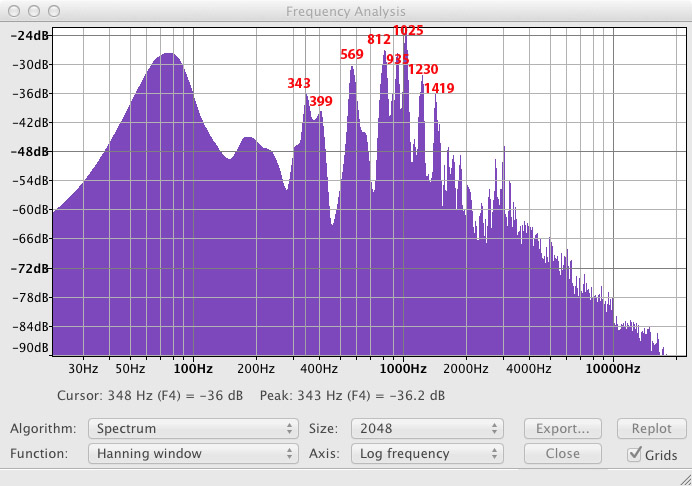This screenshot has width=692, height=486.
Task: Click the 1419 peak label on spectrum
Action: pos(439,88)
